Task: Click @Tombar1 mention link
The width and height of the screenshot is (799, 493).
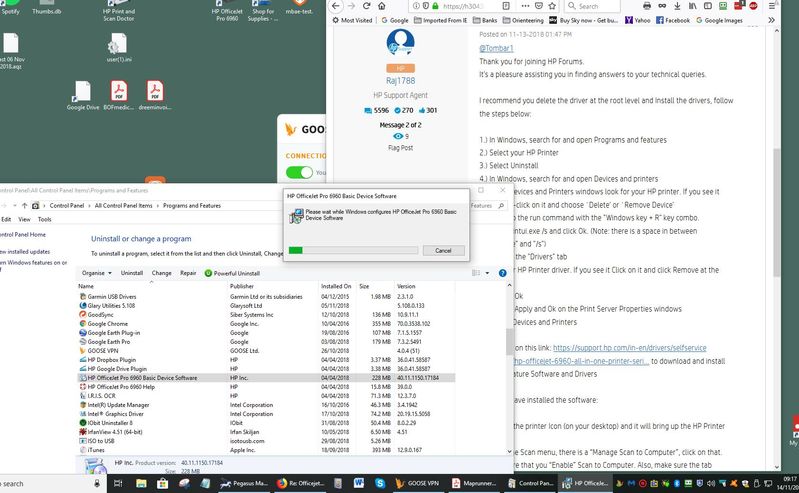Action: [x=496, y=48]
